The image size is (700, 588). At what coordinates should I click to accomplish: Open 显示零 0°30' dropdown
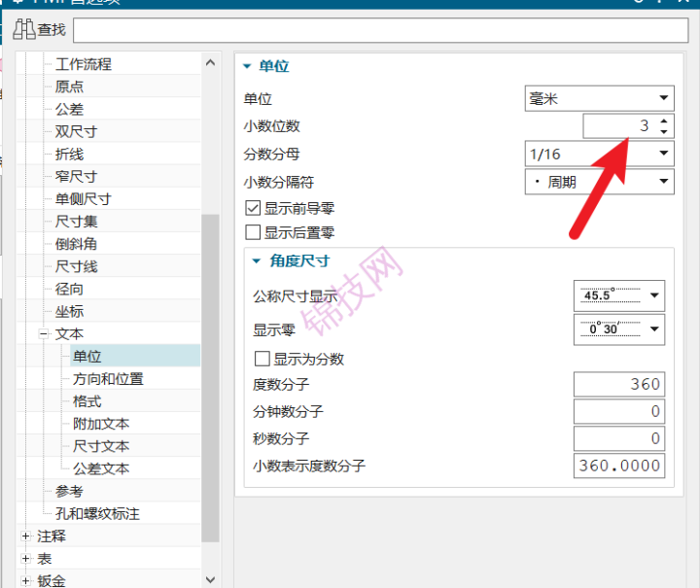[x=618, y=329]
